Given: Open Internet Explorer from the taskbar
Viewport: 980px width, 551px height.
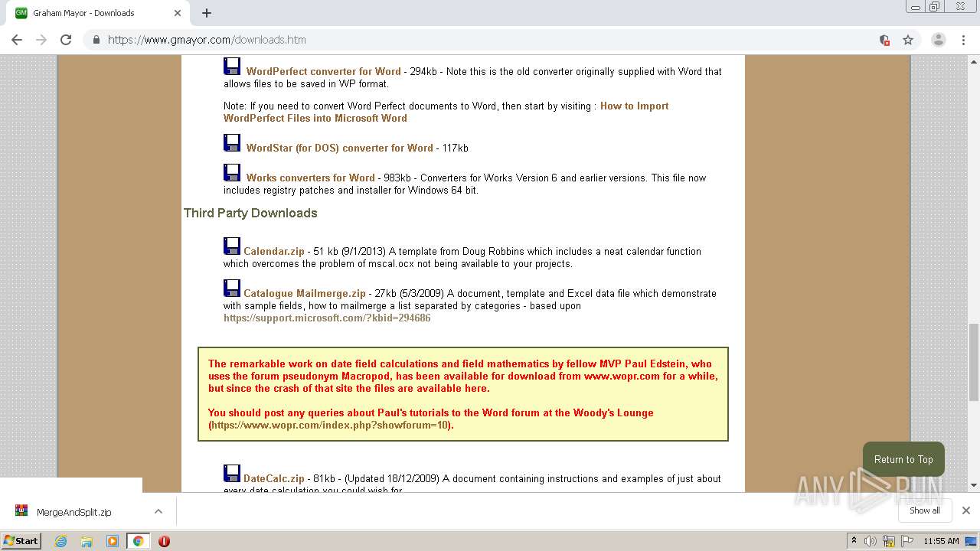Looking at the screenshot, I should coord(61,541).
